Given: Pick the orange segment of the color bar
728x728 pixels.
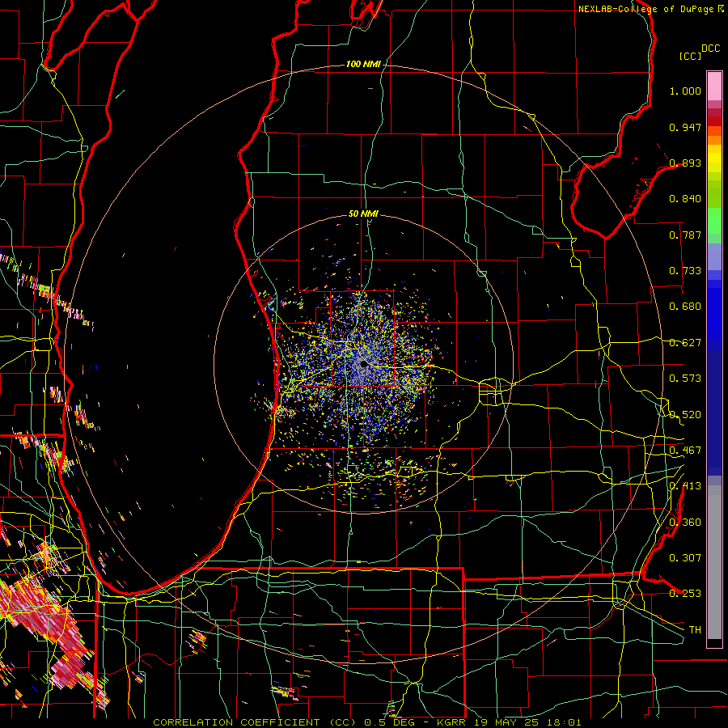Looking at the screenshot, I should (714, 140).
